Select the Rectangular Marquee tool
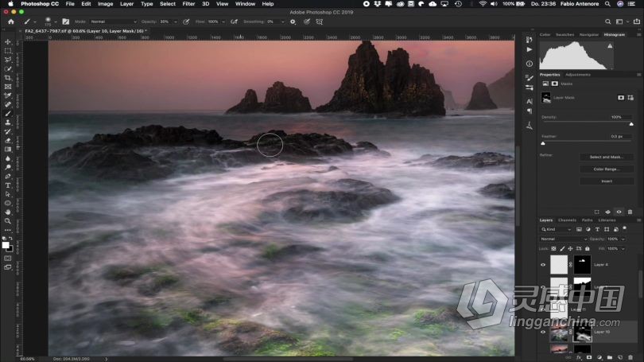644x362 pixels. coord(8,51)
